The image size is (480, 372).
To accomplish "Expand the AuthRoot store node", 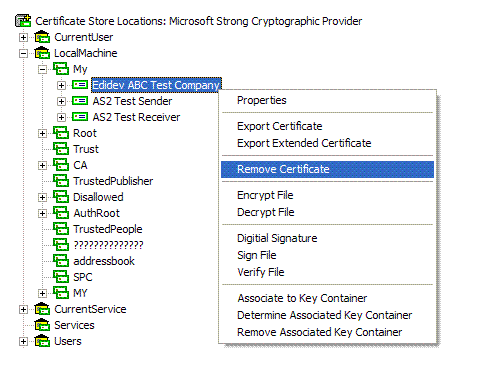I will pyautogui.click(x=42, y=213).
